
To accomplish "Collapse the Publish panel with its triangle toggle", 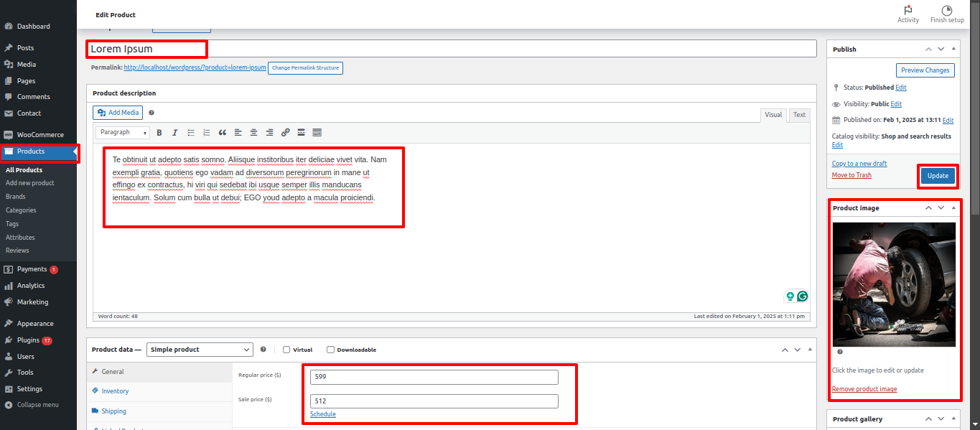I will (x=953, y=49).
